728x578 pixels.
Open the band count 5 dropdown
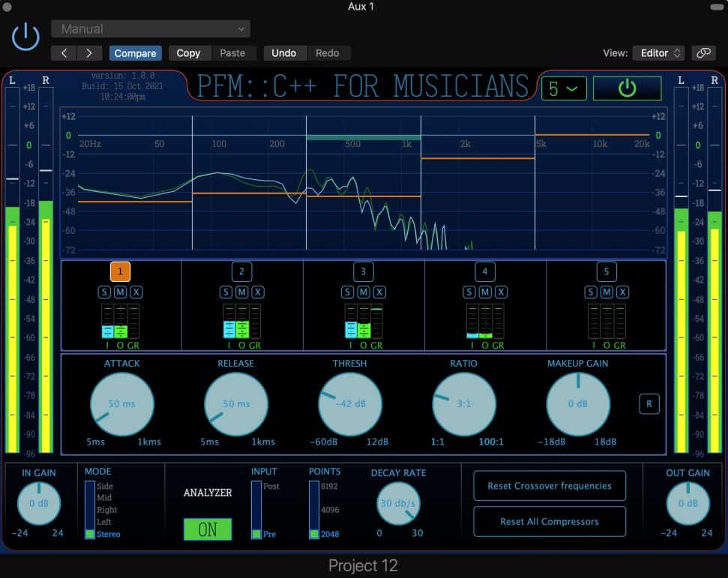[x=563, y=88]
